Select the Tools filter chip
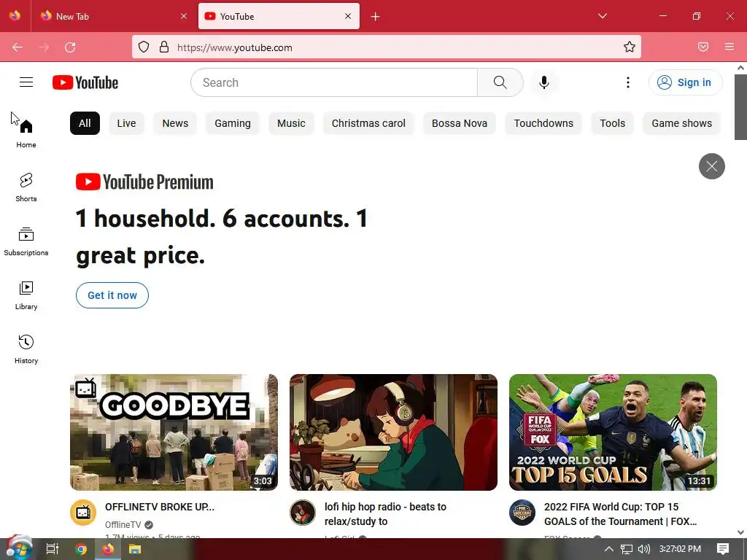 click(x=612, y=123)
